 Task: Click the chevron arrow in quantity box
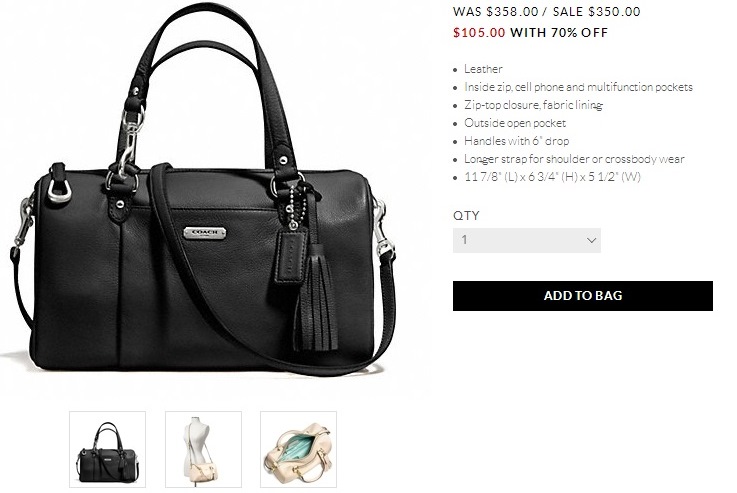pyautogui.click(x=591, y=240)
